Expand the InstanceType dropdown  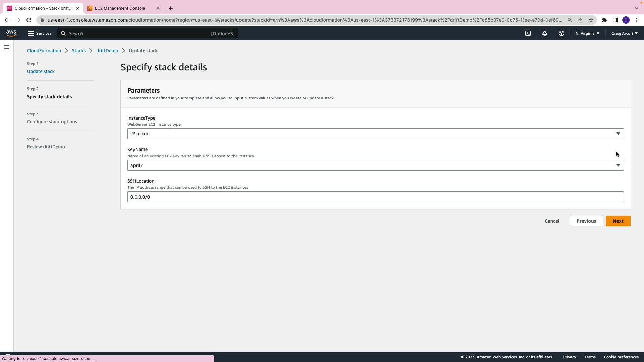(x=375, y=134)
